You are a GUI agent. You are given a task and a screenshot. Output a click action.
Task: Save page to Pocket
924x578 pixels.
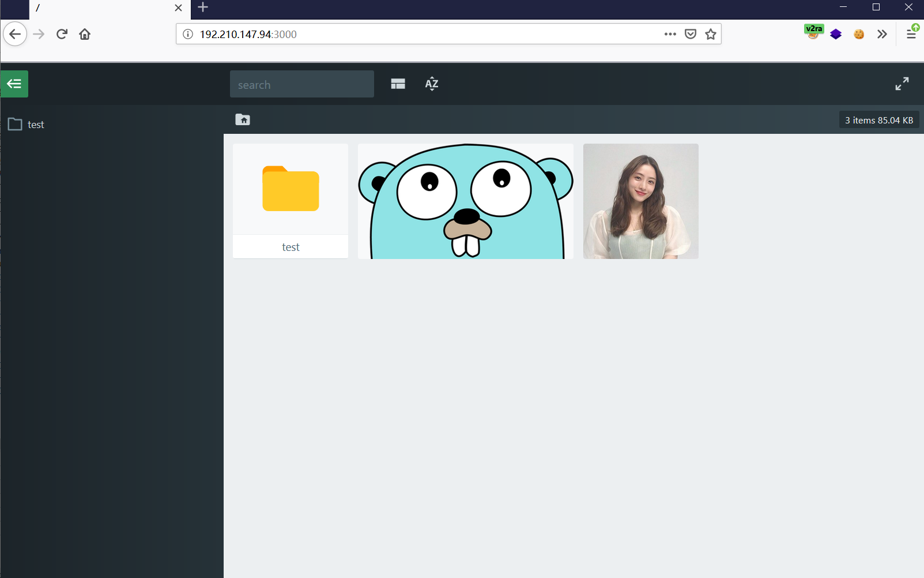[691, 34]
